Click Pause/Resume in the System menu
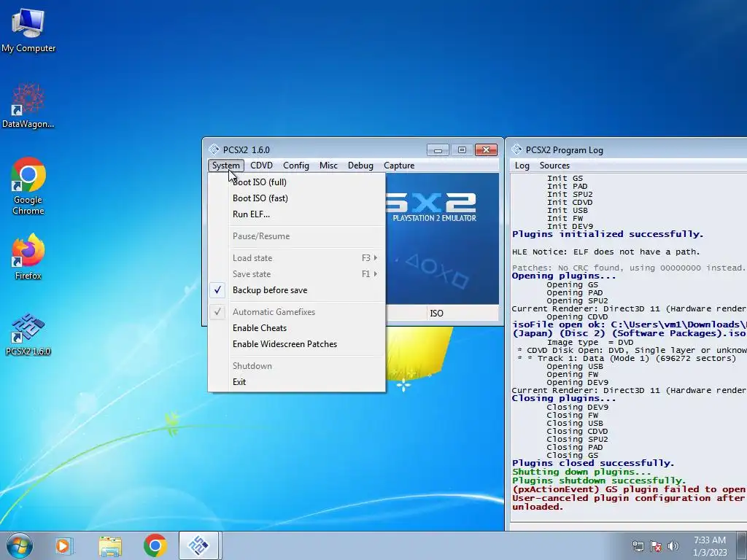 pos(296,236)
